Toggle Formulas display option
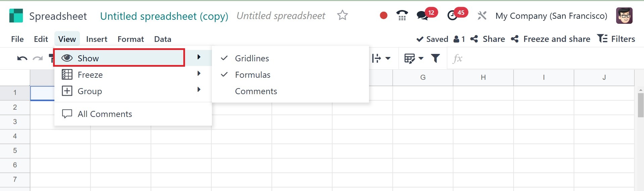This screenshot has width=644, height=191. (252, 75)
